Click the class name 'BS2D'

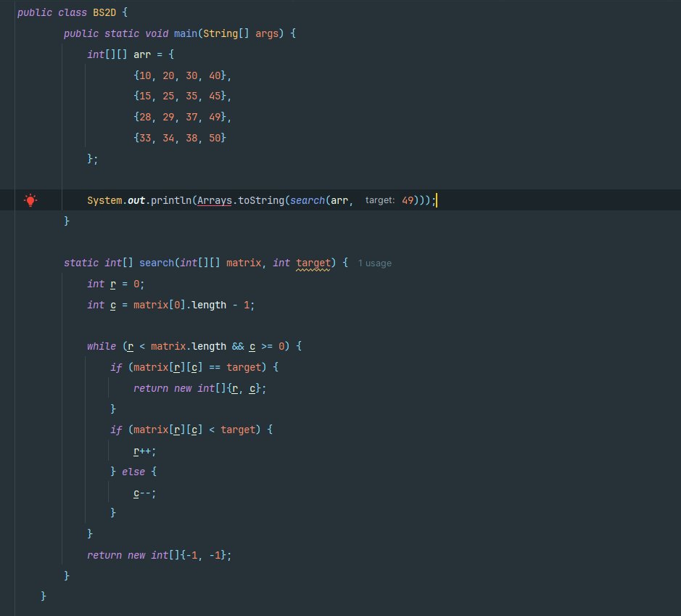click(x=104, y=12)
